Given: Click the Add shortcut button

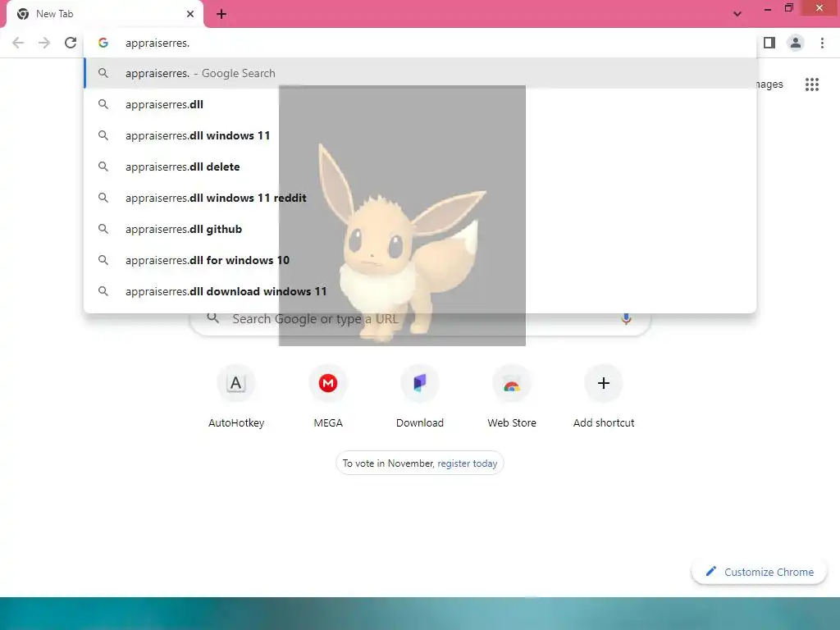Looking at the screenshot, I should (604, 396).
